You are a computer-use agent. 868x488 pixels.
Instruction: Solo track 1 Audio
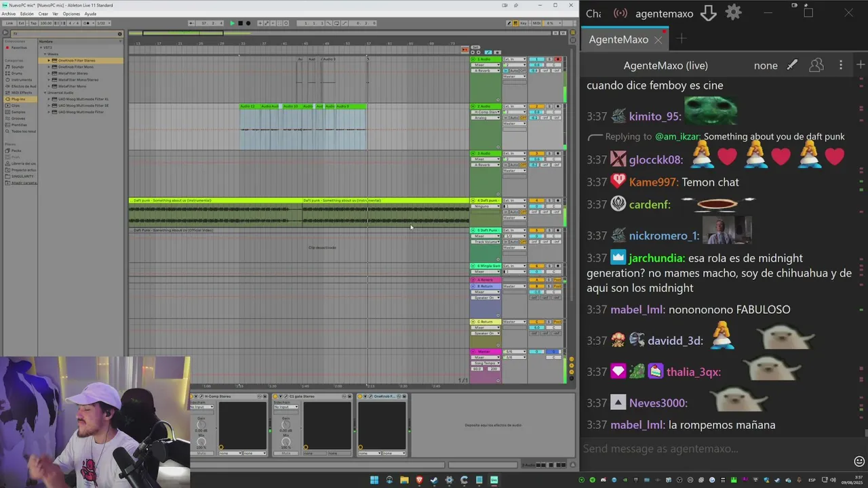coord(550,60)
